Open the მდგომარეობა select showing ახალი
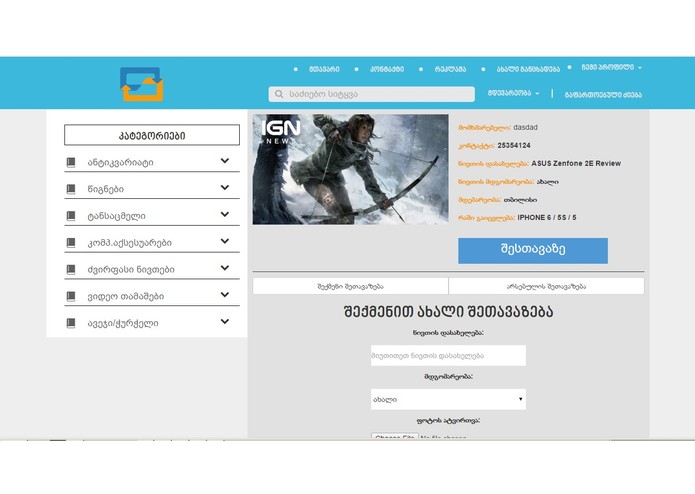 click(448, 399)
